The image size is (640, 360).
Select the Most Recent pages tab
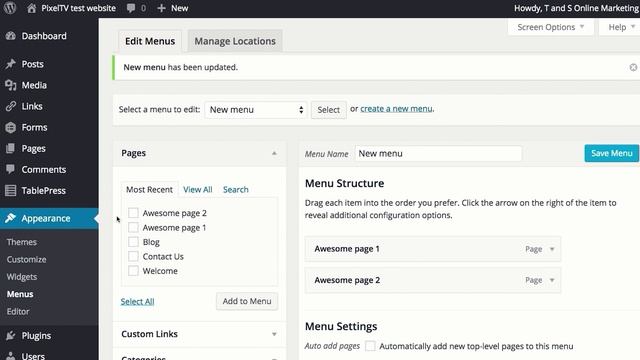click(149, 189)
